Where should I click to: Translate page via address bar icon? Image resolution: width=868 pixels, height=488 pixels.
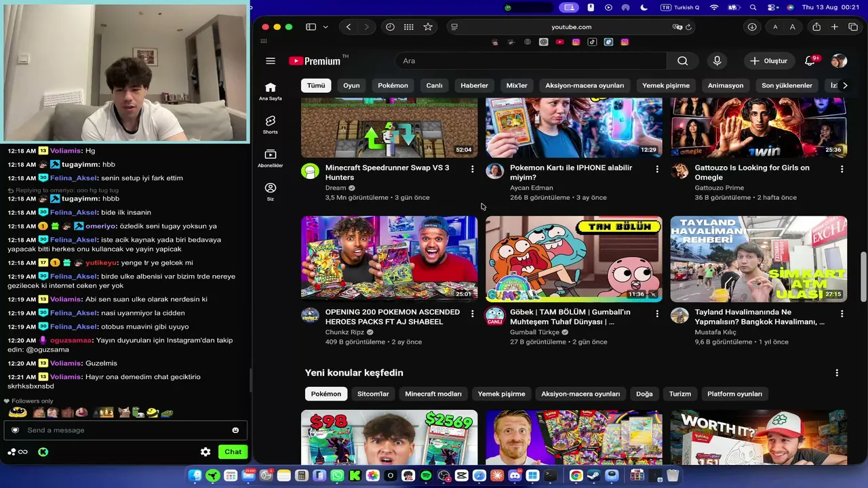676,27
